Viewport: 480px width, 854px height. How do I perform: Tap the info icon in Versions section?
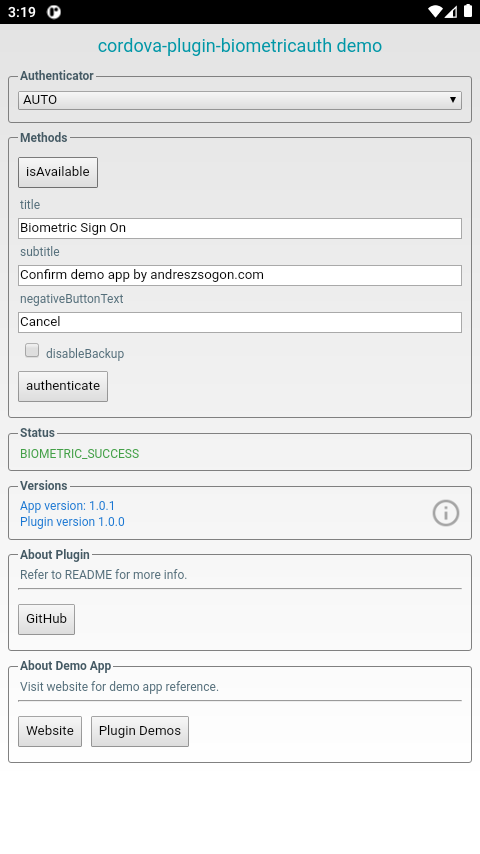coord(446,513)
